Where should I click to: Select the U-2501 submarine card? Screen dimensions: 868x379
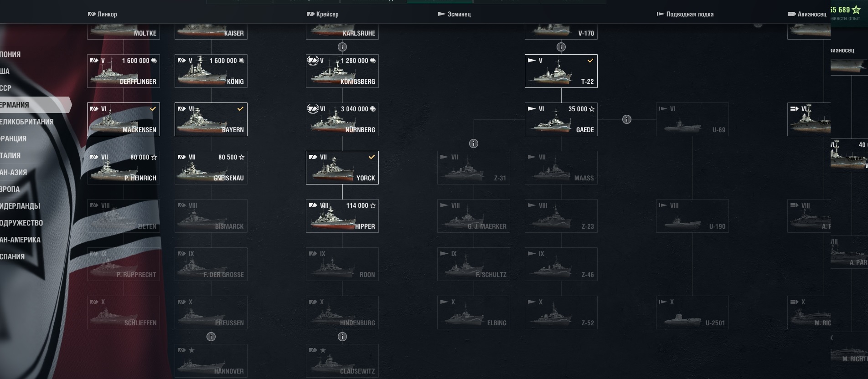692,312
